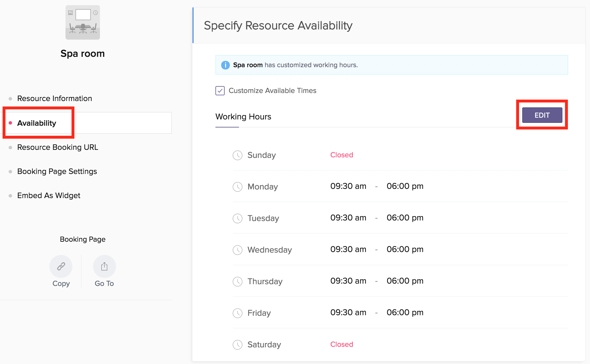Open Embed As Widget section

click(49, 195)
